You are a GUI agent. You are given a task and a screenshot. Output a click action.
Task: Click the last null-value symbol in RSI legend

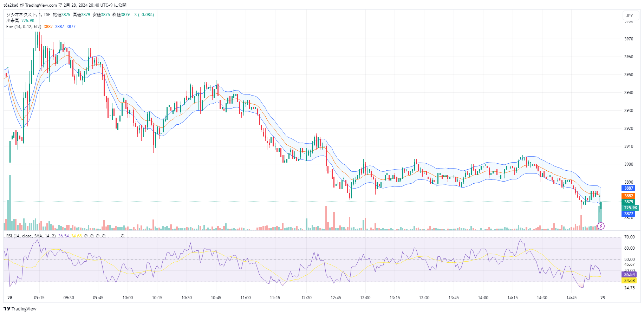pos(123,236)
